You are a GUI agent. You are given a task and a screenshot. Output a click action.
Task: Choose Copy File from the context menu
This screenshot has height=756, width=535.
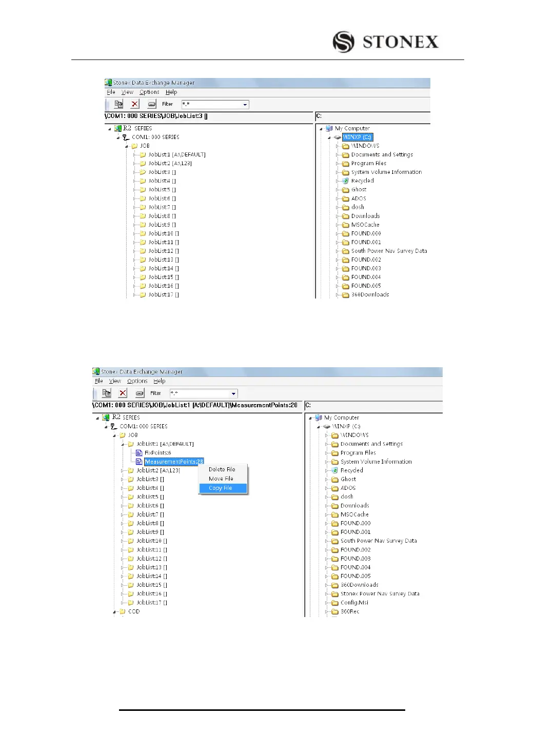(x=223, y=488)
